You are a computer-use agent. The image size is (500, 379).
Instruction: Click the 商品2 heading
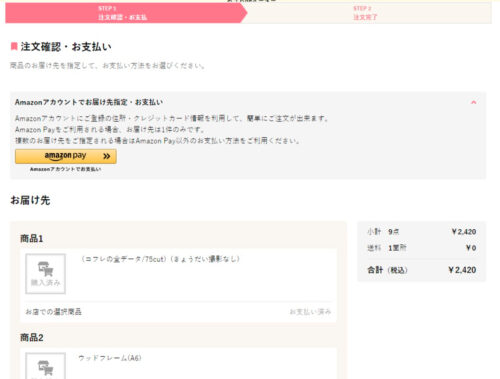32,338
